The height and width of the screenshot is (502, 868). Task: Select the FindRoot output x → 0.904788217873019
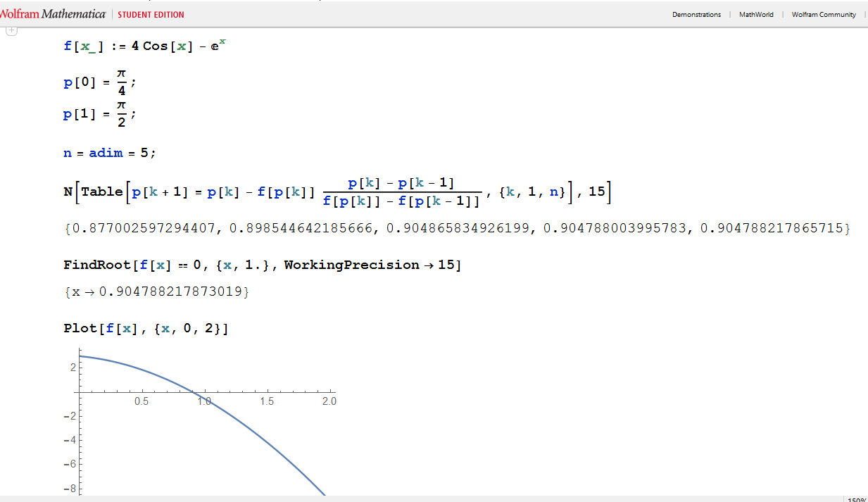click(156, 291)
